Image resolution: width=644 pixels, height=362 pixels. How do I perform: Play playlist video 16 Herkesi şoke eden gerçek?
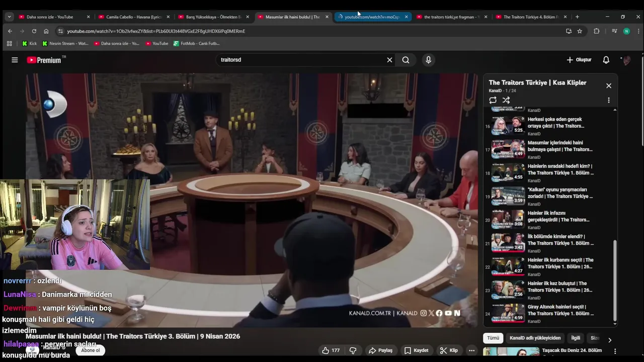click(548, 125)
